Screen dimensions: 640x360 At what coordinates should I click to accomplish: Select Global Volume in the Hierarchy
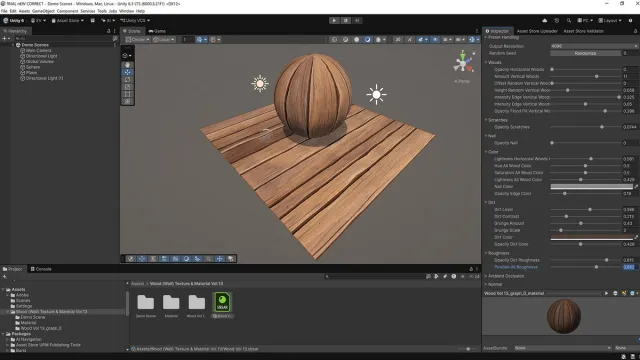40,61
